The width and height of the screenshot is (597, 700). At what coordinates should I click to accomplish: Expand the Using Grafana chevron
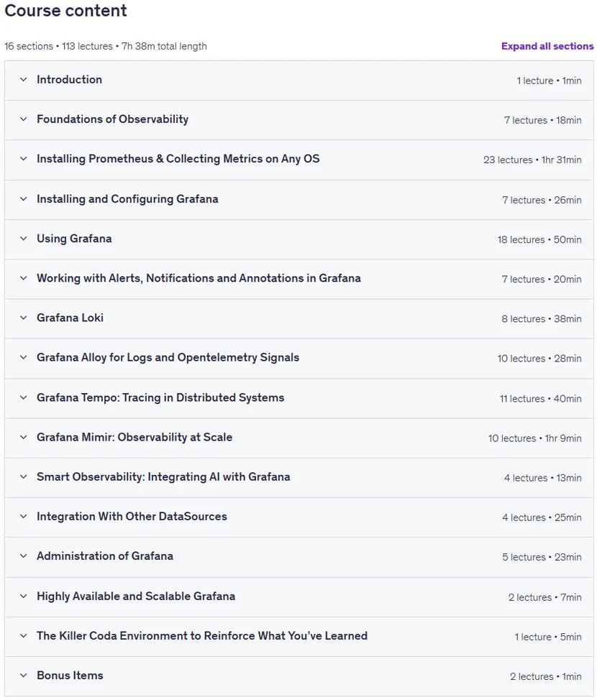coord(23,239)
